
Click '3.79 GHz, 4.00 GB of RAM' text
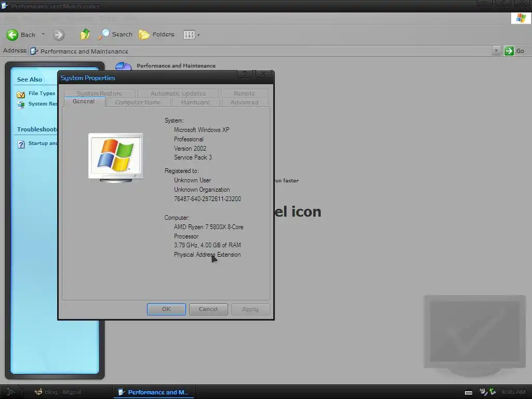click(x=207, y=245)
